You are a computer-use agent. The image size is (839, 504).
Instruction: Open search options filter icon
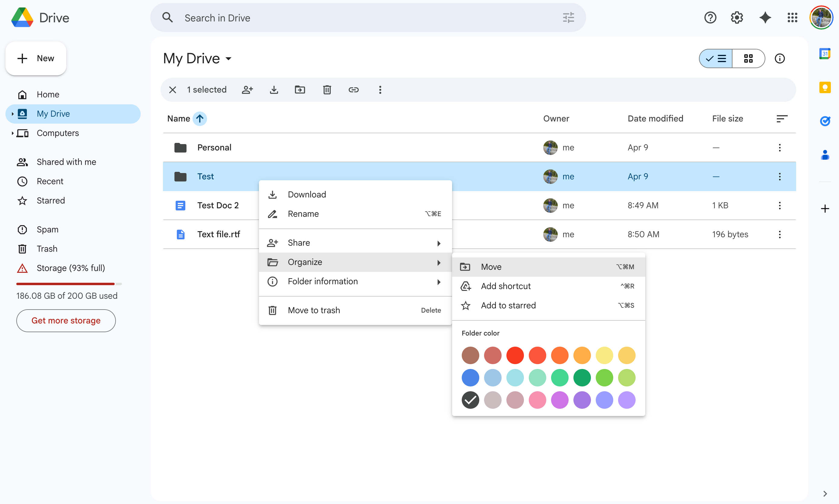click(x=568, y=18)
